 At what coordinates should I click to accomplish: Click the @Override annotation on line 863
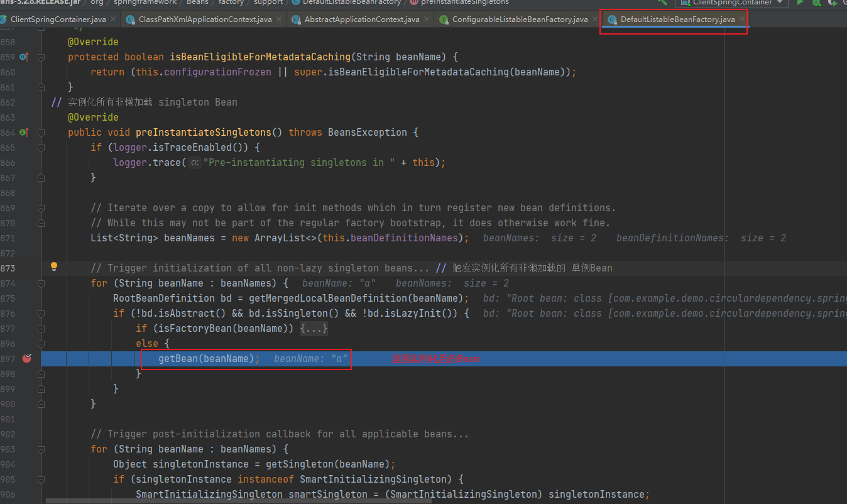tap(93, 117)
